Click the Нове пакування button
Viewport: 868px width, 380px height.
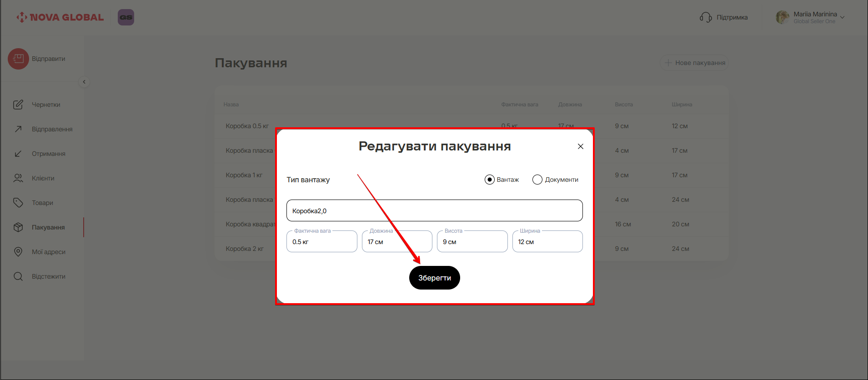694,63
